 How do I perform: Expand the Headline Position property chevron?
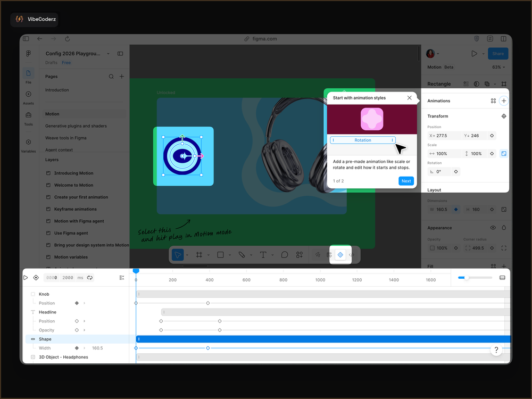pyautogui.click(x=85, y=321)
